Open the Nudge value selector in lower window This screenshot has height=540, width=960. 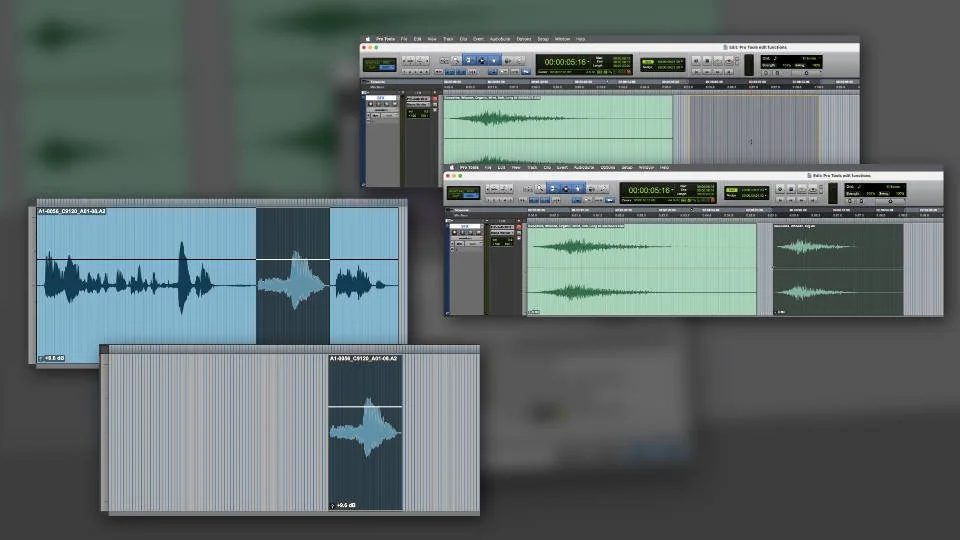click(x=753, y=196)
